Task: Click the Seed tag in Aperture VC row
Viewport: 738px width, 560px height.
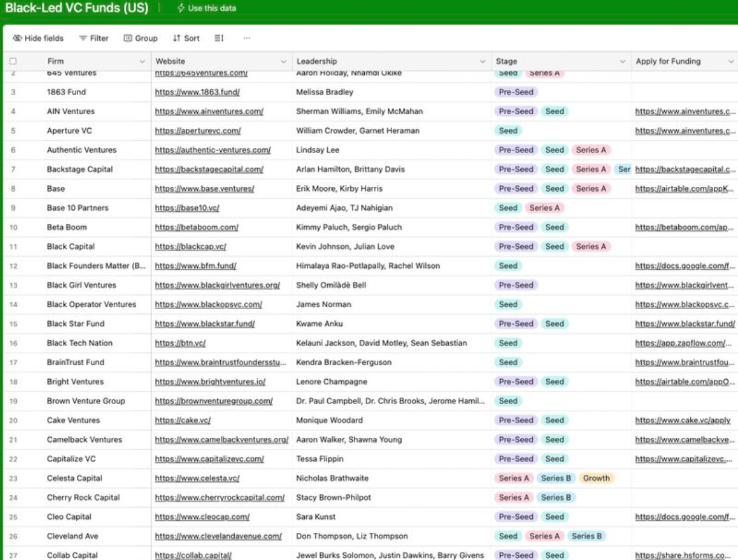Action: tap(508, 131)
